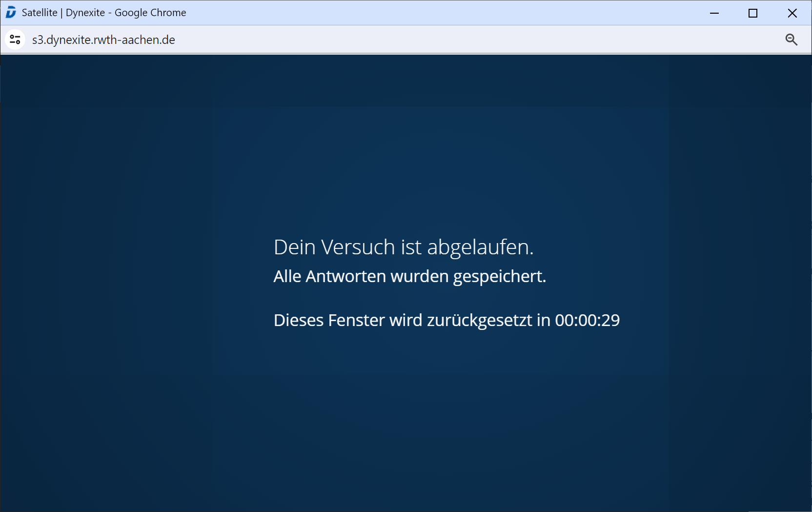The image size is (812, 512).
Task: Select the s3.dynexite.rwth-aachen.de address text
Action: pos(103,40)
